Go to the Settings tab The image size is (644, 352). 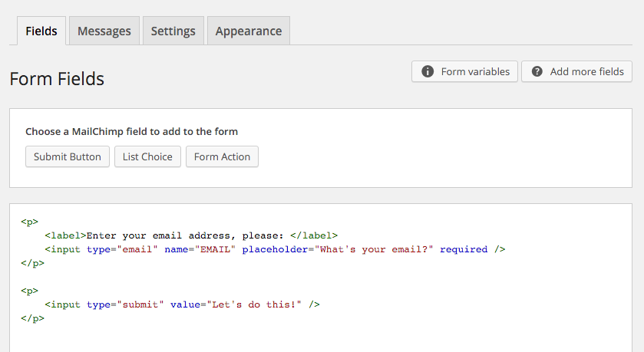tap(173, 31)
